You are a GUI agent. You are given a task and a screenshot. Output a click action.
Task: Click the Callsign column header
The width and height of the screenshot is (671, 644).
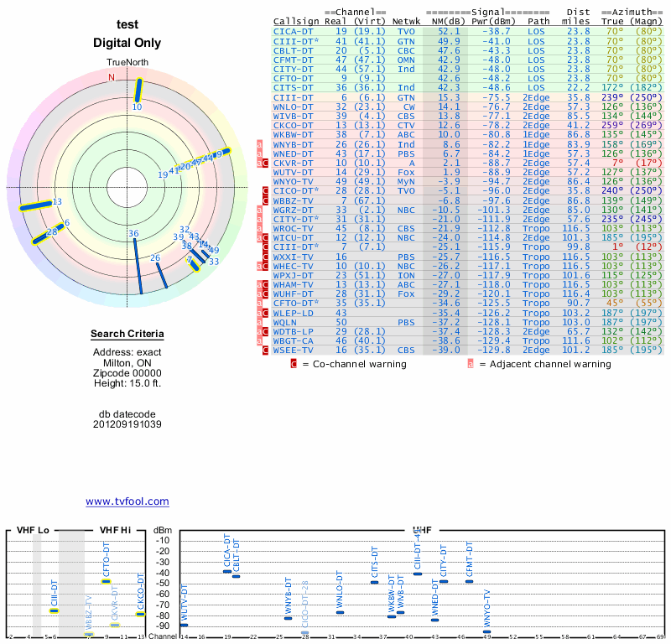point(296,22)
